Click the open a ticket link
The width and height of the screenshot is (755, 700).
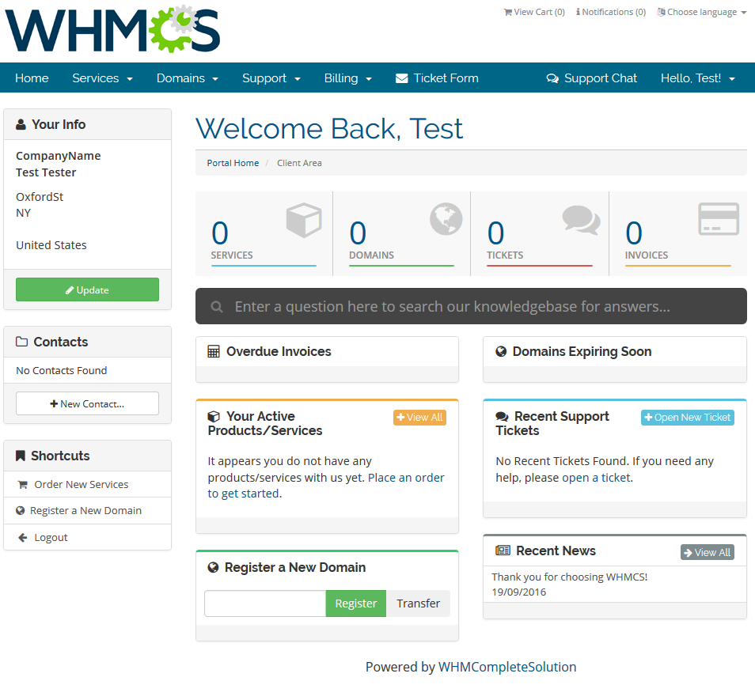pos(596,478)
